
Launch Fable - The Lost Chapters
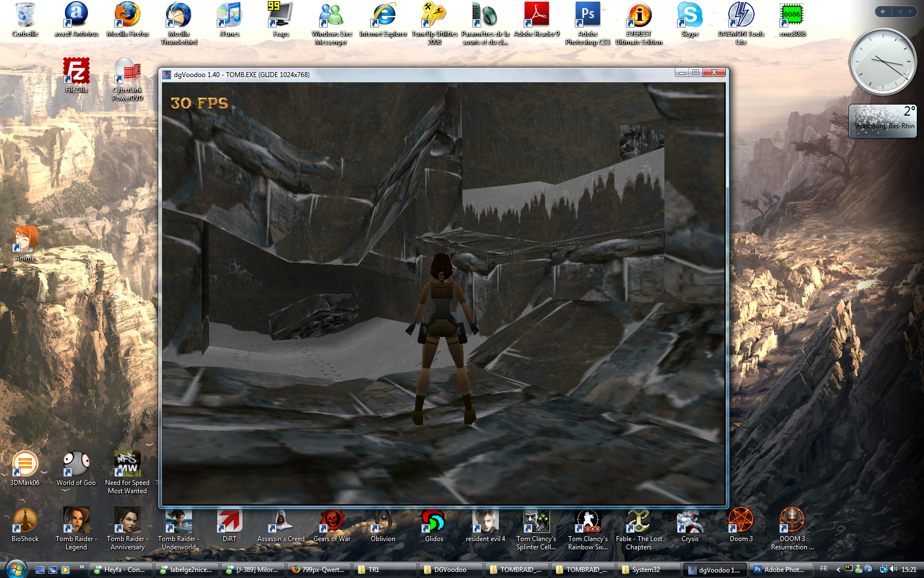pos(639,528)
